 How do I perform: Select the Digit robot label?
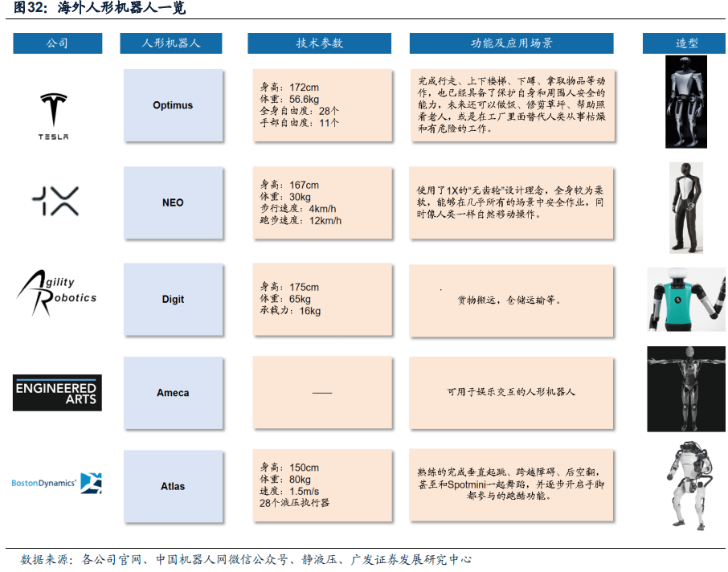click(x=173, y=299)
